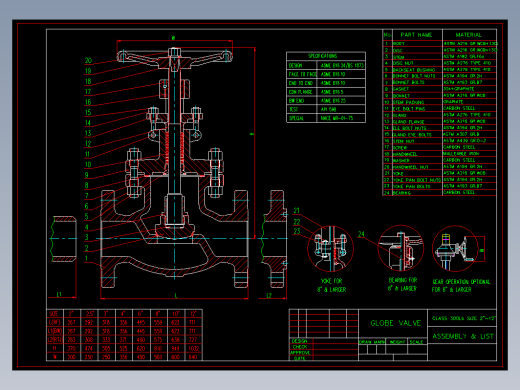Click the BEARING FOR 8" & LARGER caption
The width and height of the screenshot is (520, 390).
coord(403,284)
